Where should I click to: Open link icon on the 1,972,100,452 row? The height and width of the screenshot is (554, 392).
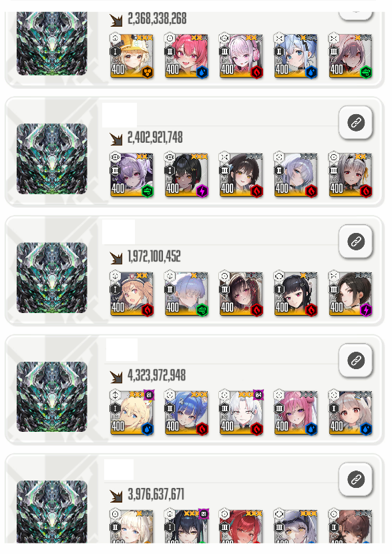pyautogui.click(x=355, y=242)
